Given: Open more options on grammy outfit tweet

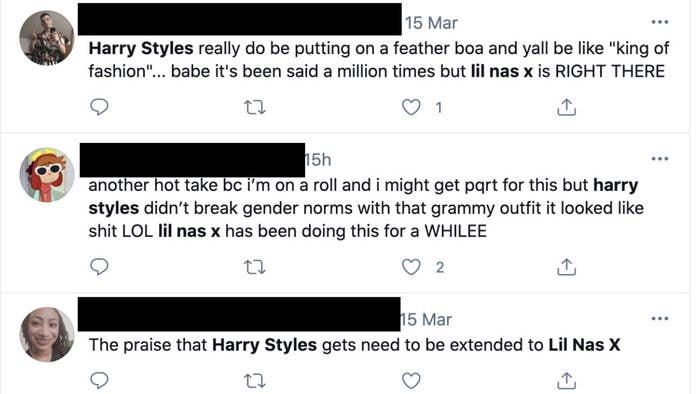Looking at the screenshot, I should (660, 158).
